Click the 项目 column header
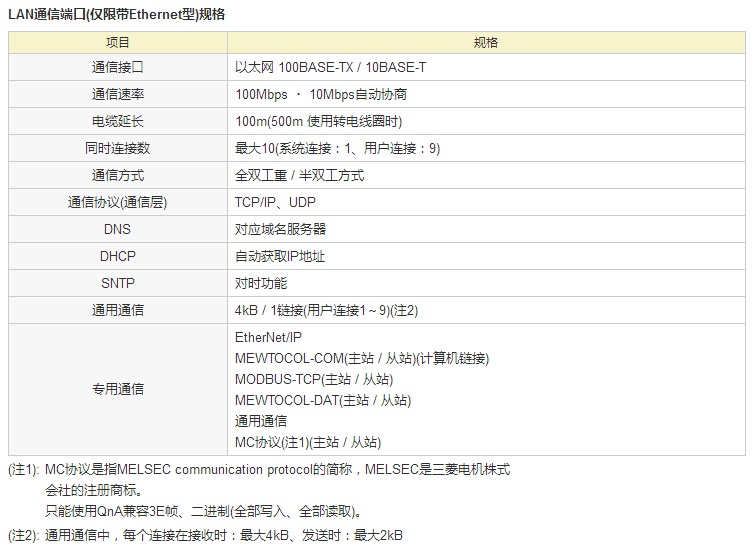This screenshot has width=754, height=557. click(118, 43)
